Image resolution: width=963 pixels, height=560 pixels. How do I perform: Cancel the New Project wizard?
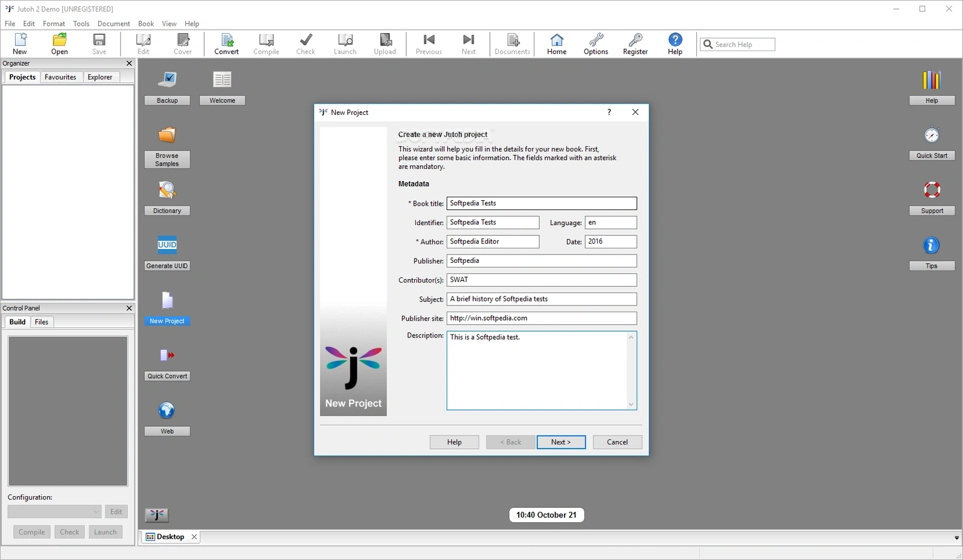[617, 442]
